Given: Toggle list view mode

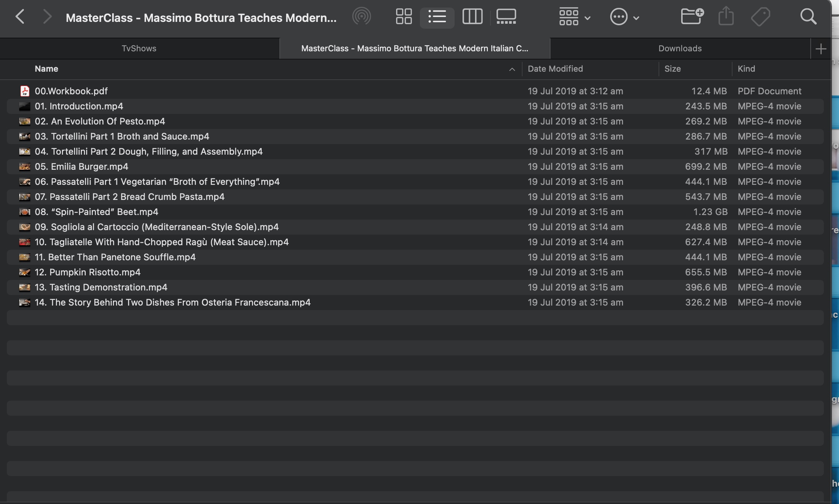Looking at the screenshot, I should (437, 17).
